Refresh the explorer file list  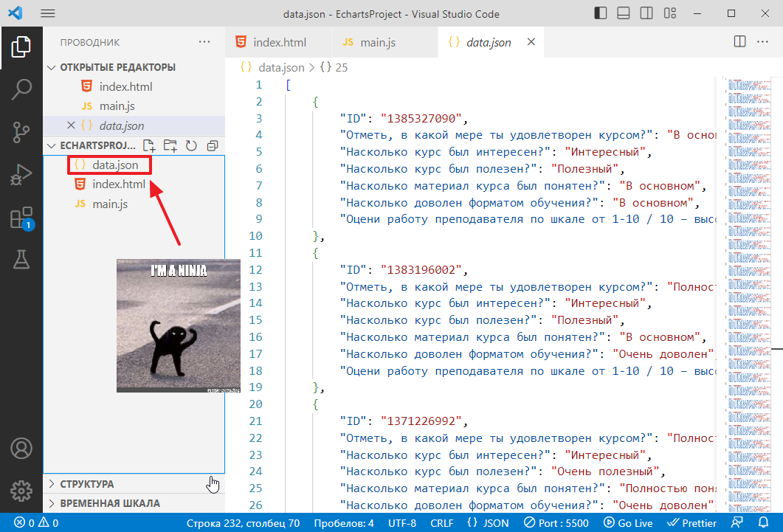coord(191,145)
